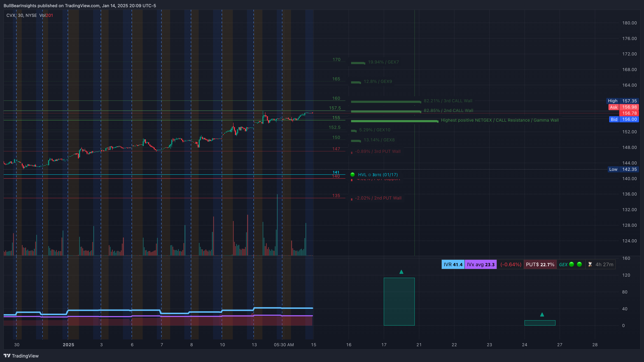This screenshot has height=362, width=644.
Task: Click the TradingView logo at bottom left
Action: (21, 356)
